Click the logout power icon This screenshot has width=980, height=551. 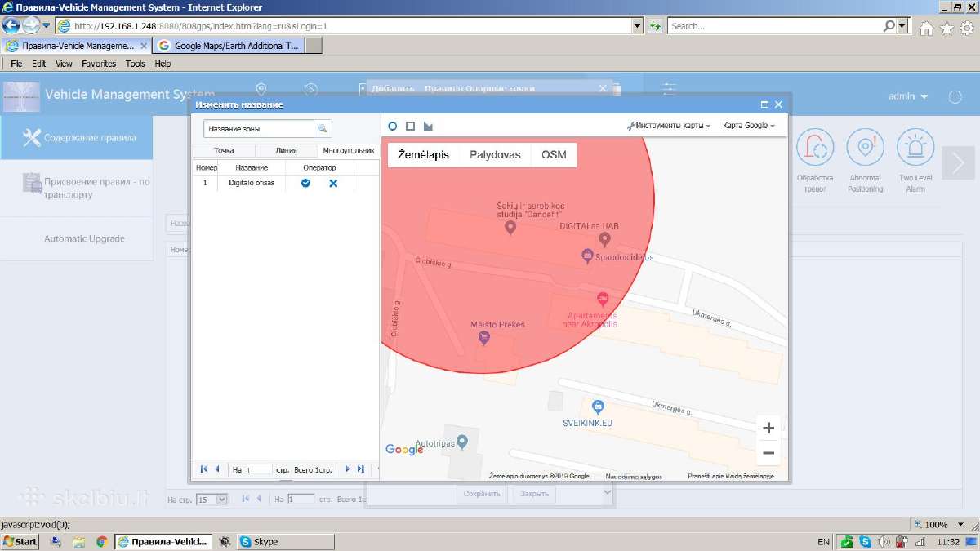(955, 96)
